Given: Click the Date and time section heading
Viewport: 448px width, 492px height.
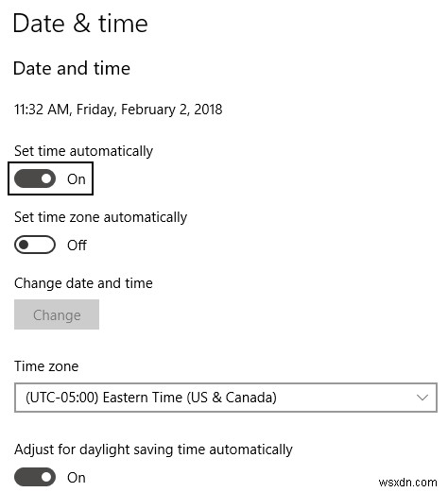Looking at the screenshot, I should (72, 68).
